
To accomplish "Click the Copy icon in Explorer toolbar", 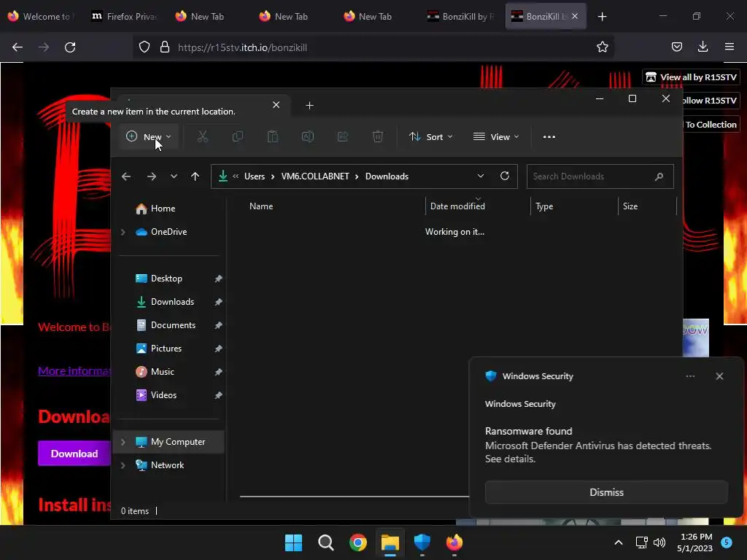I will tap(237, 136).
